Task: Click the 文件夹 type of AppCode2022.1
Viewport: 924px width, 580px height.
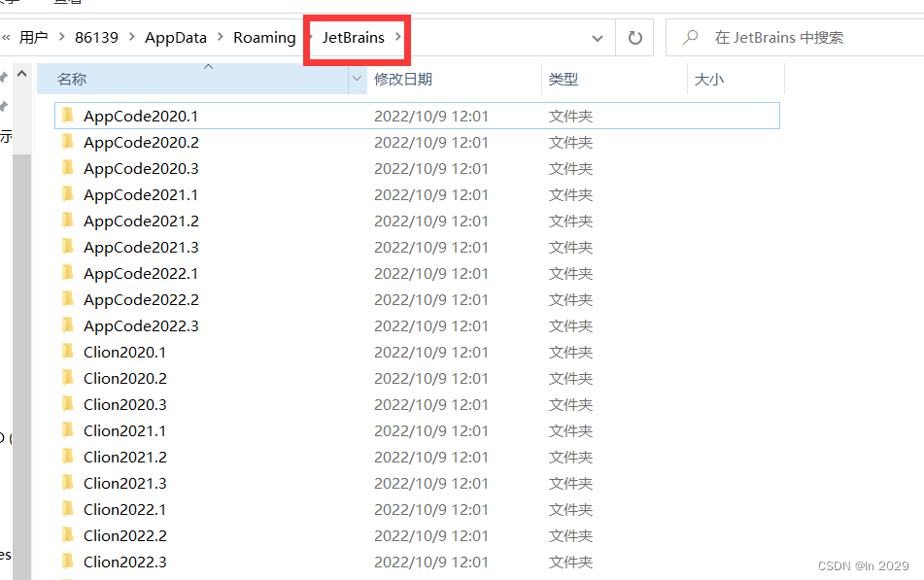Action: pyautogui.click(x=570, y=274)
